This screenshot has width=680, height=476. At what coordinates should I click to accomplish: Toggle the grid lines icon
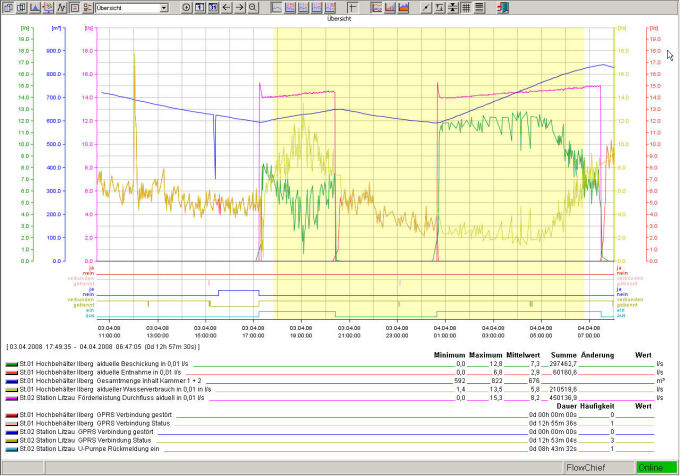[x=466, y=7]
